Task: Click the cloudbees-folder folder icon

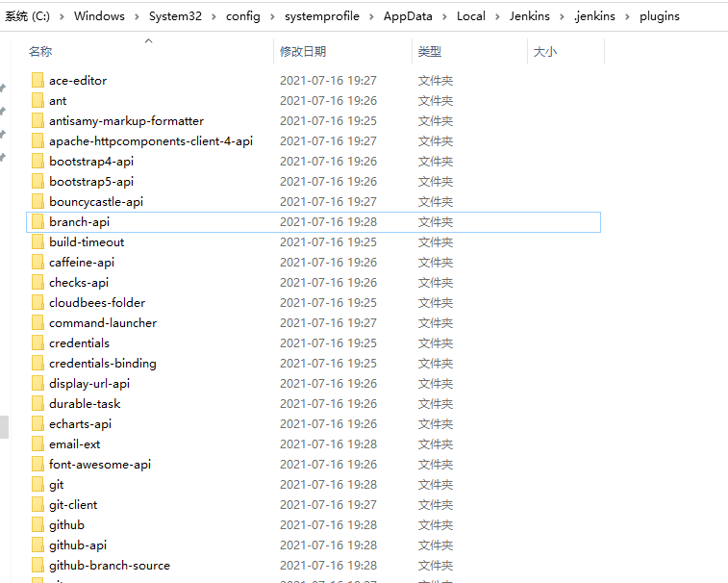Action: click(38, 302)
